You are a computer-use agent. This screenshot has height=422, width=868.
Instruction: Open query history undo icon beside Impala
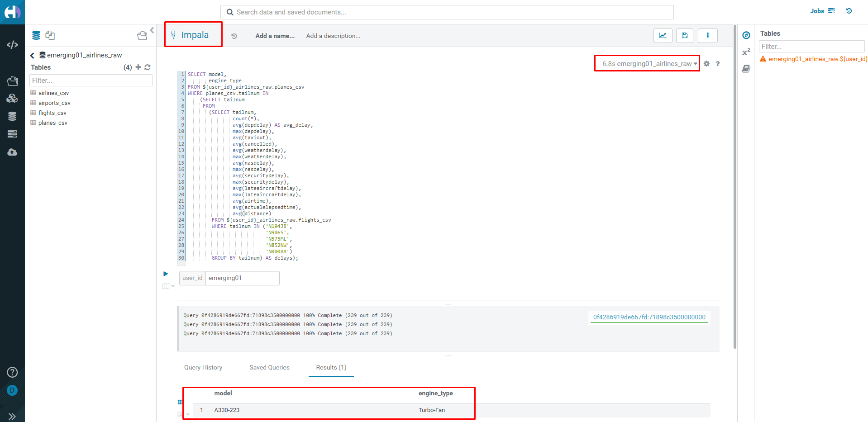click(x=234, y=36)
